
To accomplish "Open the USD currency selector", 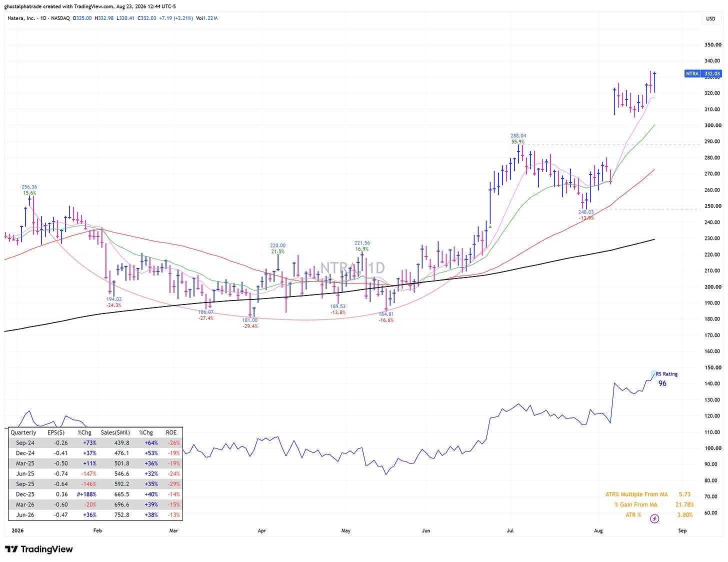I will tap(710, 18).
